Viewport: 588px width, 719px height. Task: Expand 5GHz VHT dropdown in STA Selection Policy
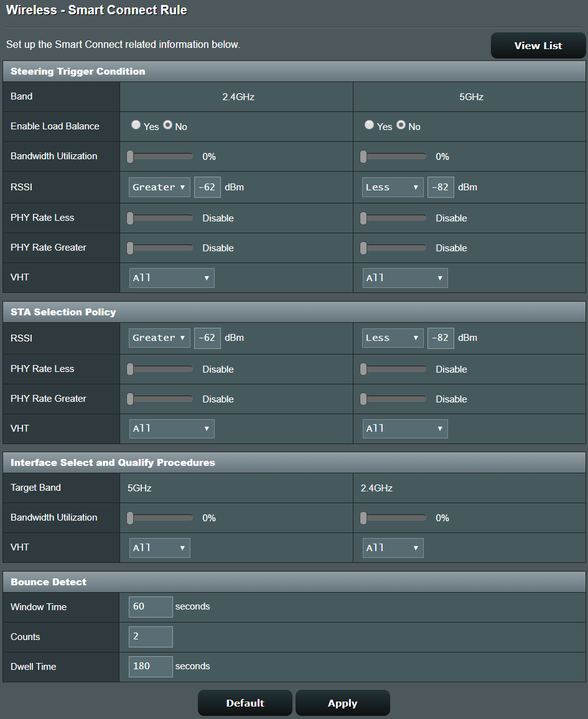click(405, 429)
